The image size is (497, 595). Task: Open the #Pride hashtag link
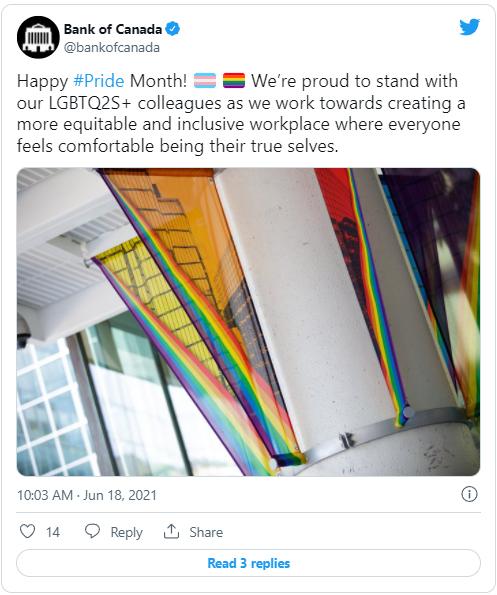pos(99,81)
